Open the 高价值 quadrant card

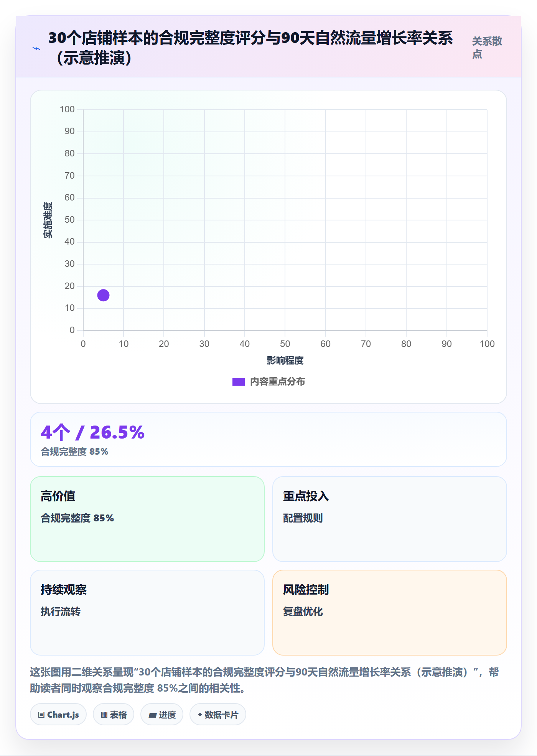(147, 519)
